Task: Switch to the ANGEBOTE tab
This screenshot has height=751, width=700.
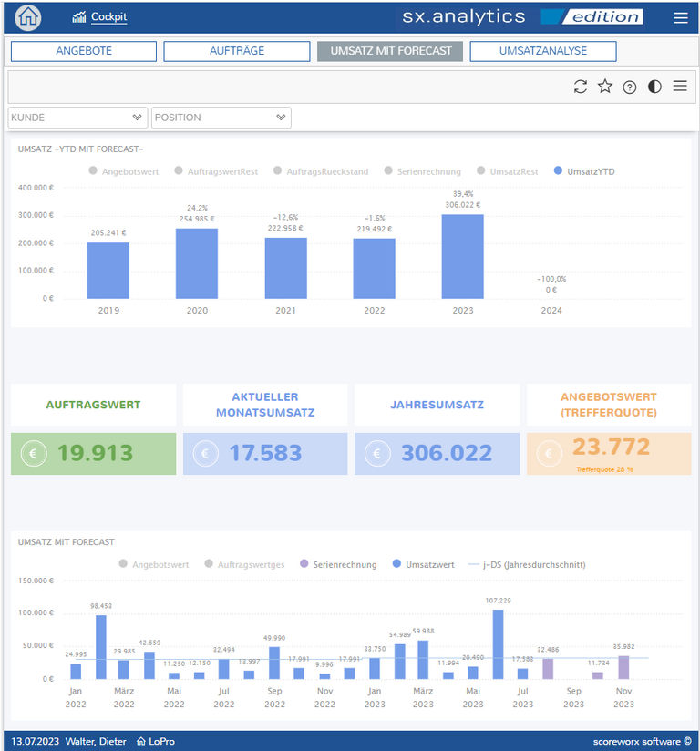Action: pyautogui.click(x=83, y=51)
